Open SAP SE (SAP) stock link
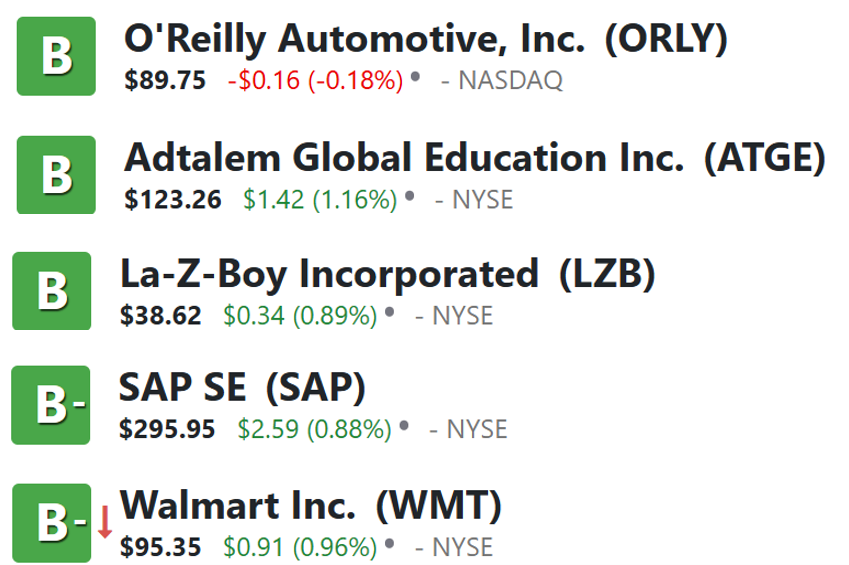Screen dimensions: 849x565 click(x=242, y=388)
